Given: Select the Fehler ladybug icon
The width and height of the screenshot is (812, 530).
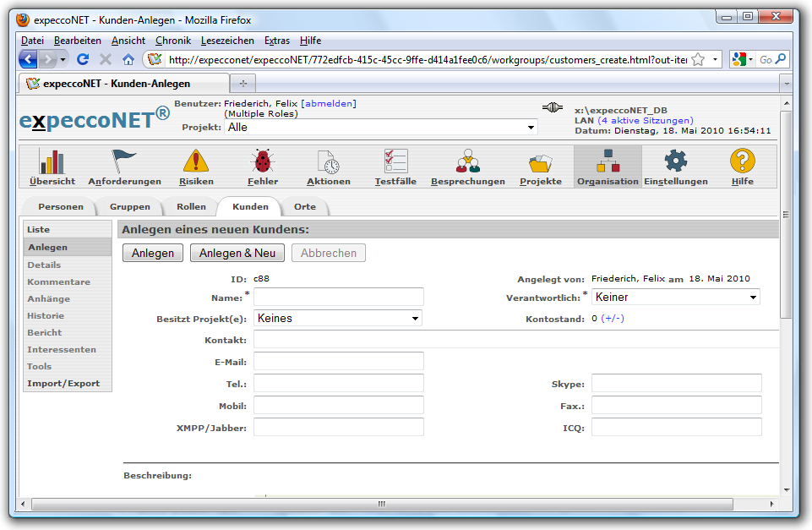Looking at the screenshot, I should point(262,161).
